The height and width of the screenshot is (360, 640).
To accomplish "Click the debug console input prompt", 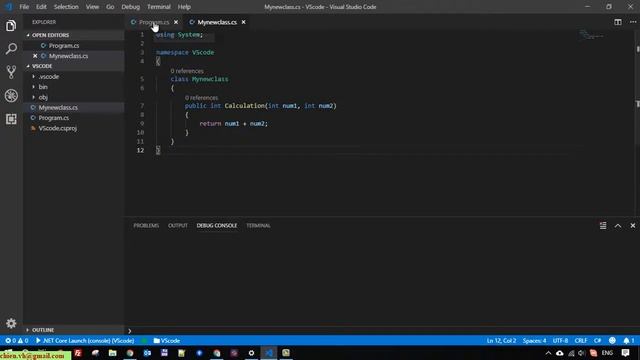I will click(382, 331).
